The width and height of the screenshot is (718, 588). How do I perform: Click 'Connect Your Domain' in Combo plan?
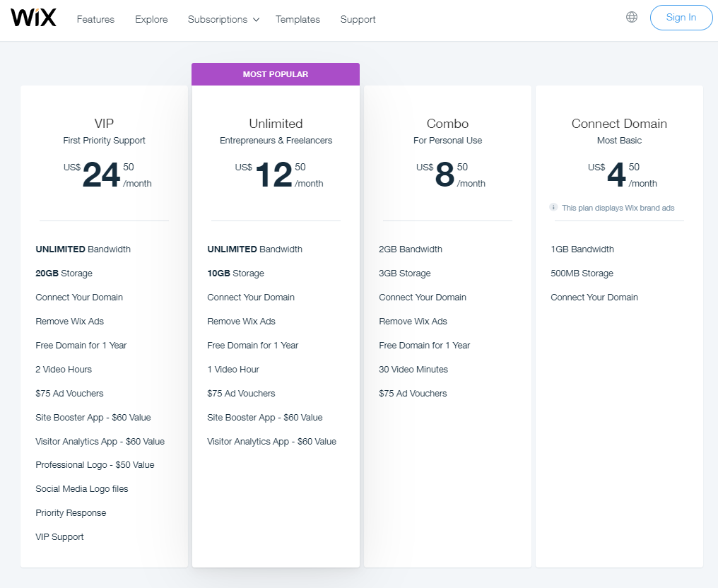tap(422, 298)
